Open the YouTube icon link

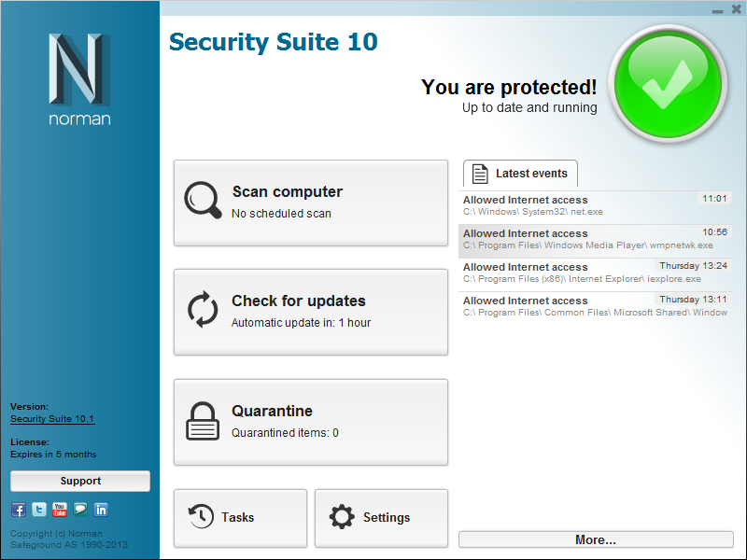pyautogui.click(x=60, y=510)
